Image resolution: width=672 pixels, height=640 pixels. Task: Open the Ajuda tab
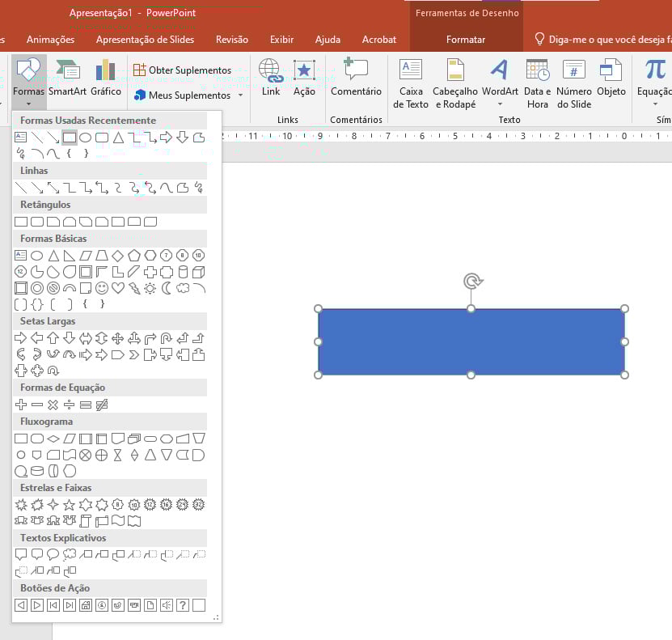click(x=328, y=40)
